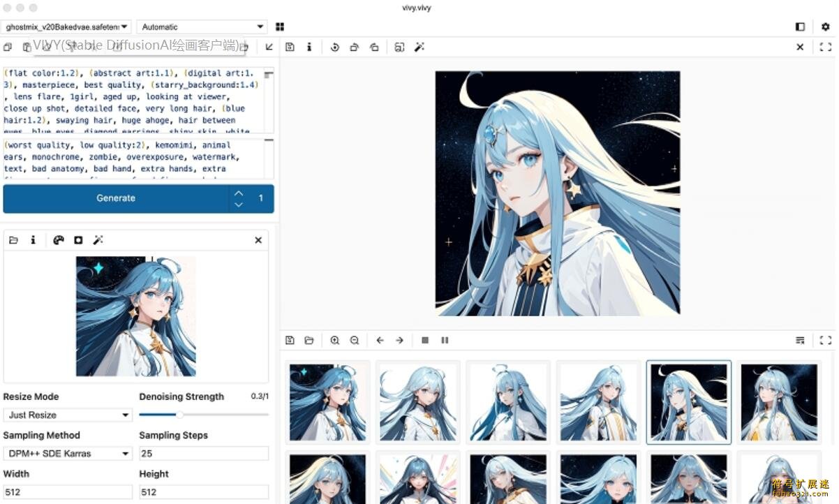
Task: Select second gallery thumbnail in top row
Action: [418, 402]
